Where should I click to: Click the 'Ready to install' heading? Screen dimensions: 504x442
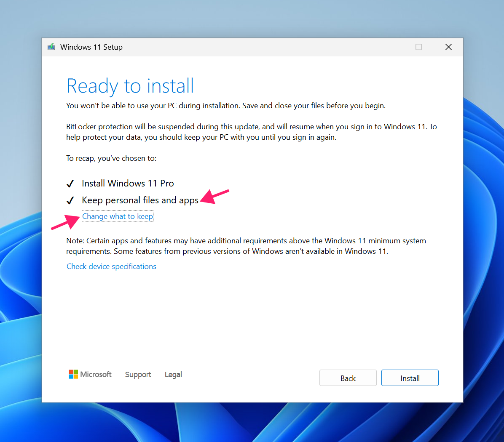click(x=130, y=86)
